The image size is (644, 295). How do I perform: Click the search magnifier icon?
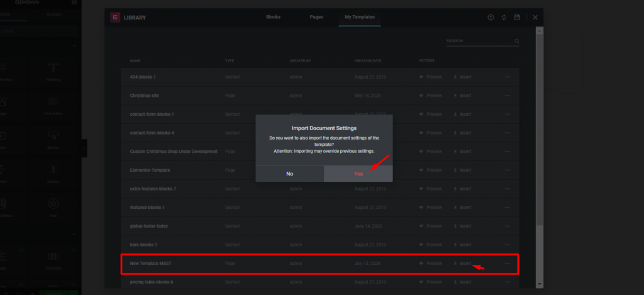(x=517, y=42)
